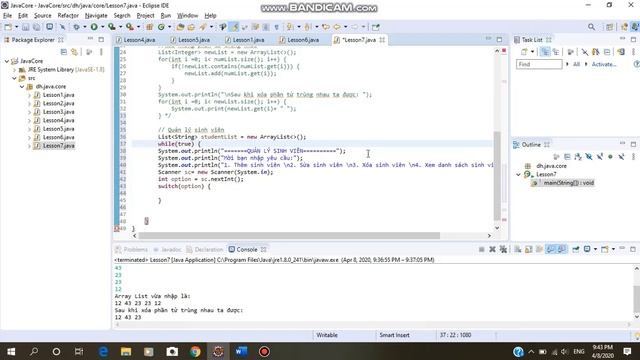
Task: Click the Save All toolbar icon
Action: (36, 27)
